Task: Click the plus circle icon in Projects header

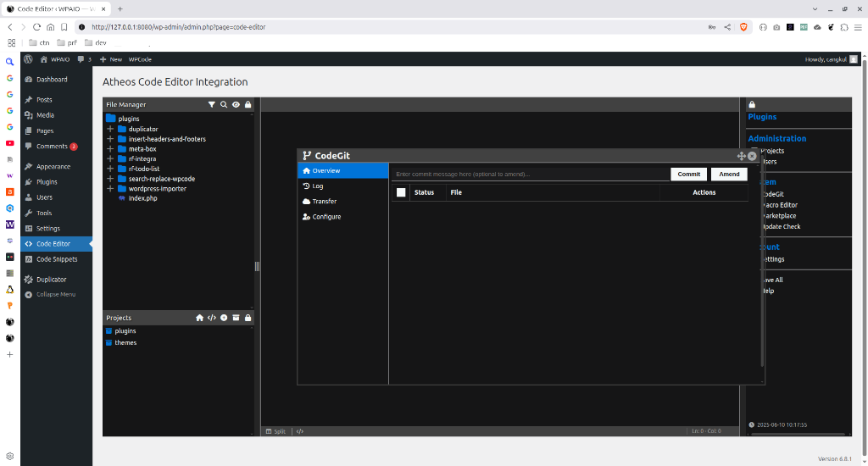Action: (224, 318)
